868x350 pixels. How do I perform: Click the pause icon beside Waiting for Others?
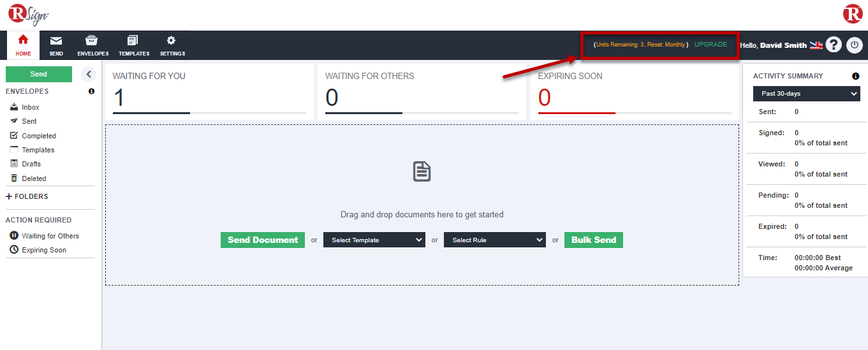coord(14,235)
